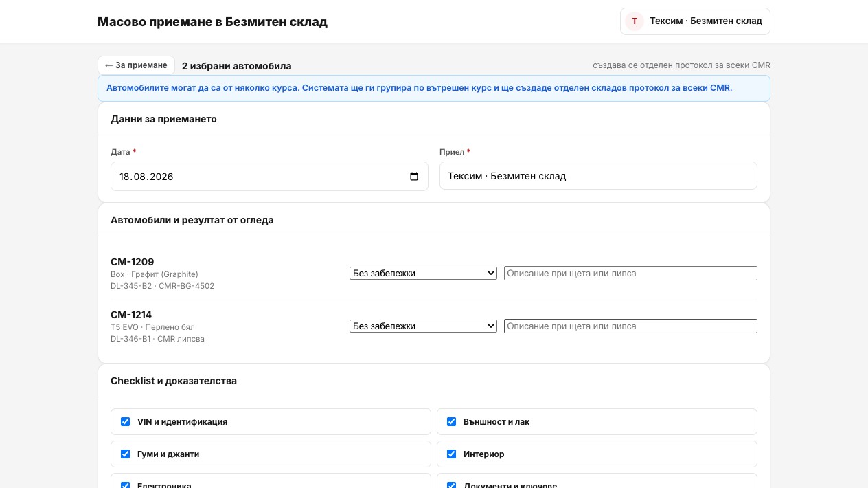Image resolution: width=868 pixels, height=488 pixels.
Task: Click the Box · Графит (Graphite) description
Action: (x=155, y=274)
